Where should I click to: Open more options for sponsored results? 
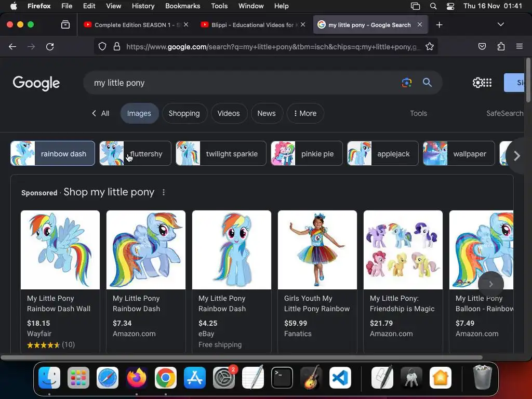(x=164, y=192)
